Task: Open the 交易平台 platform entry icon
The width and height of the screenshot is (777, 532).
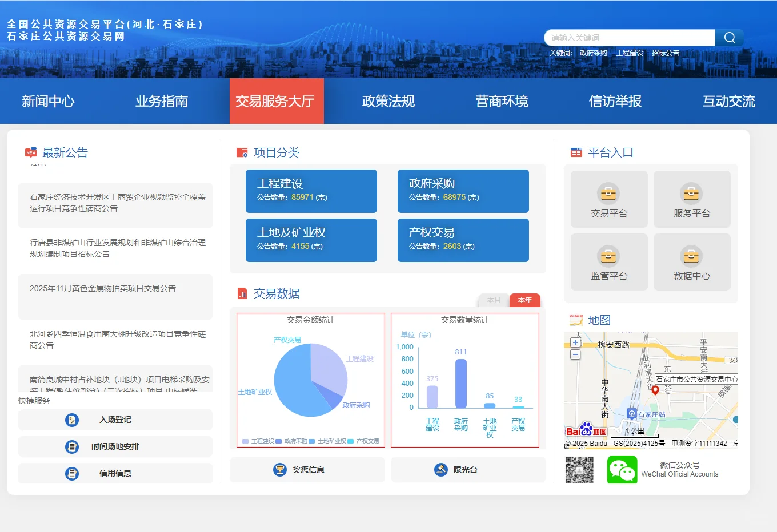Action: click(608, 194)
